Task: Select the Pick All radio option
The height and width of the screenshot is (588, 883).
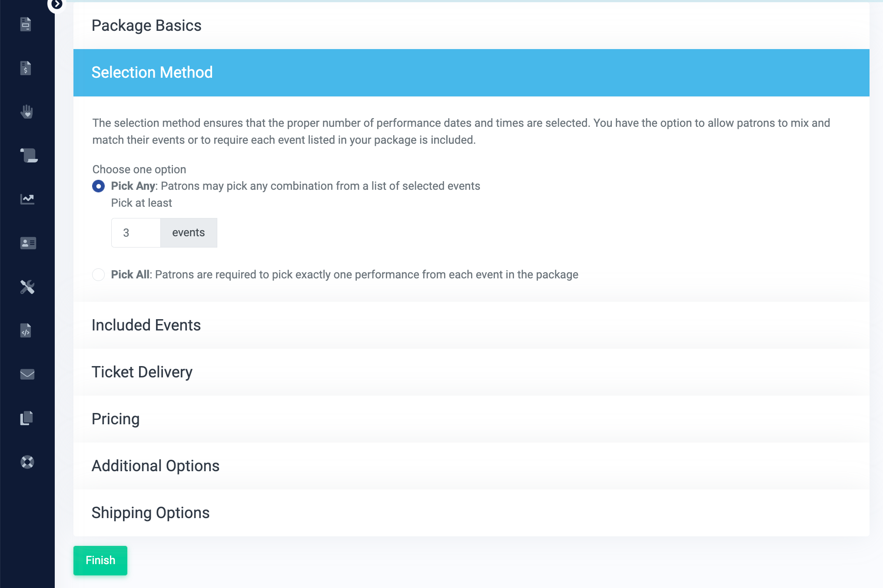Action: [99, 275]
